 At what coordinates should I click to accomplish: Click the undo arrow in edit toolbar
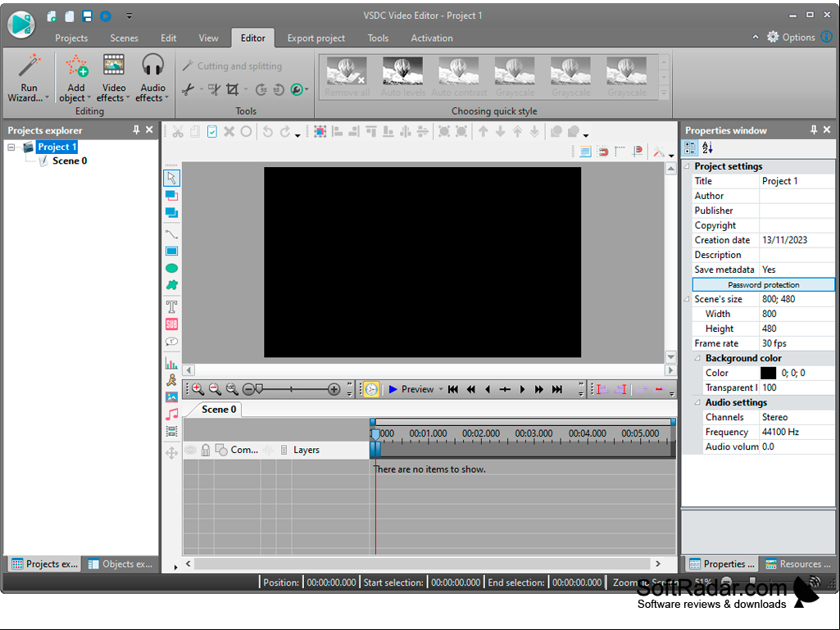[268, 131]
